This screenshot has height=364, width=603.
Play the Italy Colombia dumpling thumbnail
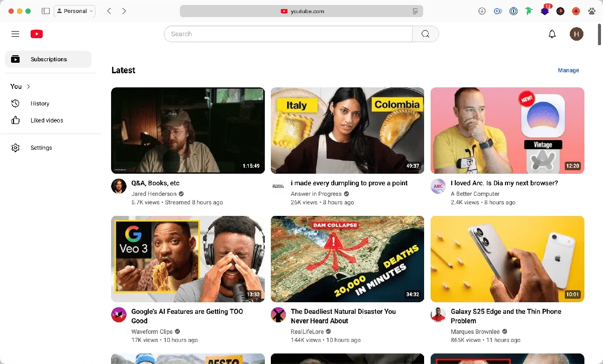[x=347, y=131]
